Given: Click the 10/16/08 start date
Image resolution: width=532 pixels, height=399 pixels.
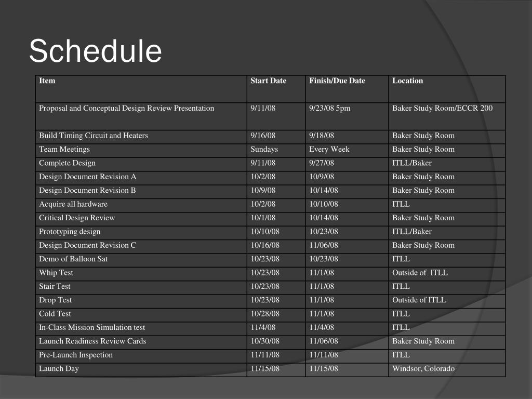Looking at the screenshot, I should click(x=265, y=245).
